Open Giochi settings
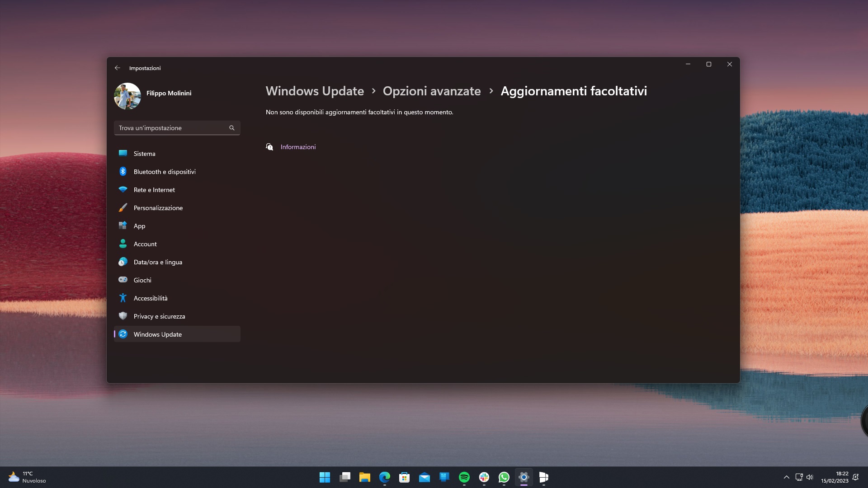This screenshot has height=488, width=868. click(x=177, y=280)
